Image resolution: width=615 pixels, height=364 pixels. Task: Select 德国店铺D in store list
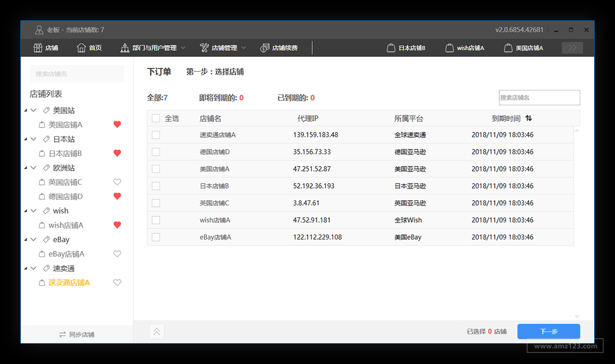tap(66, 196)
